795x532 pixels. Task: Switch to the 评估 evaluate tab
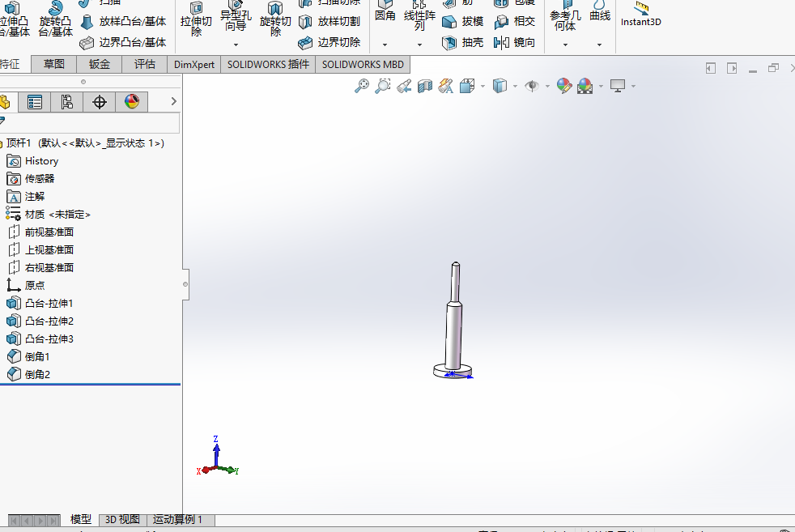(144, 65)
